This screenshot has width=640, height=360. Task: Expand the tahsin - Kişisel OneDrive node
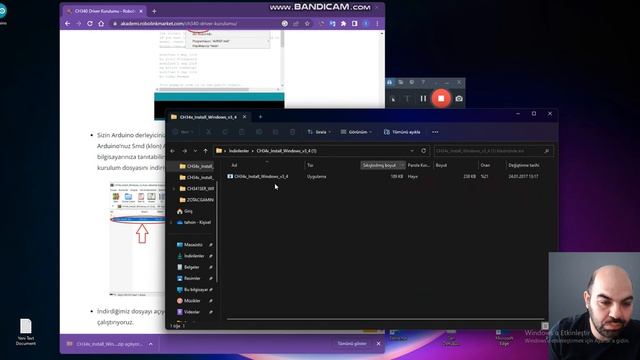(171, 222)
